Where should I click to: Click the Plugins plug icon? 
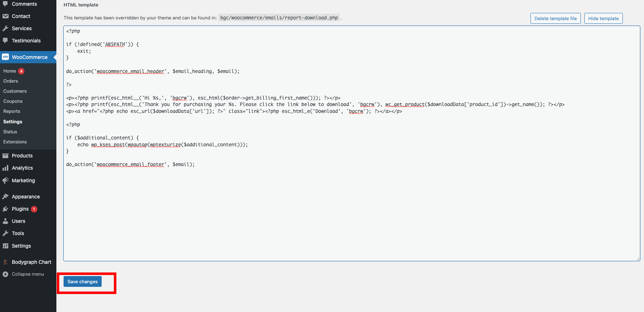[x=5, y=209]
